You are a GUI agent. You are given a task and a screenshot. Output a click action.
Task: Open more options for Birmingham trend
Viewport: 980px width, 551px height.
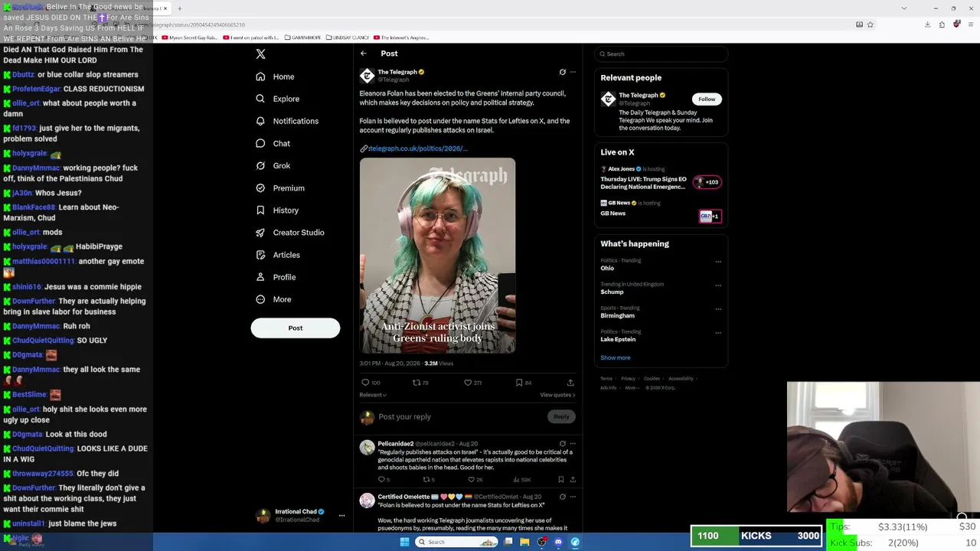pos(718,309)
